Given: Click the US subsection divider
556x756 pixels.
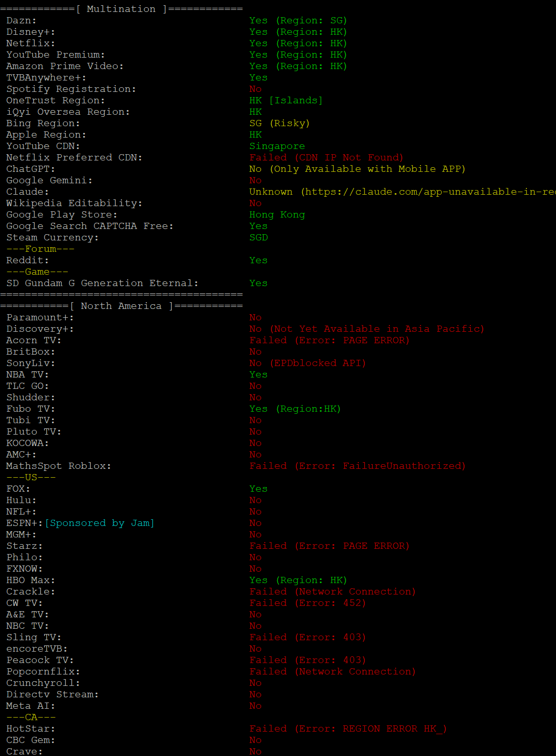Looking at the screenshot, I should (31, 478).
